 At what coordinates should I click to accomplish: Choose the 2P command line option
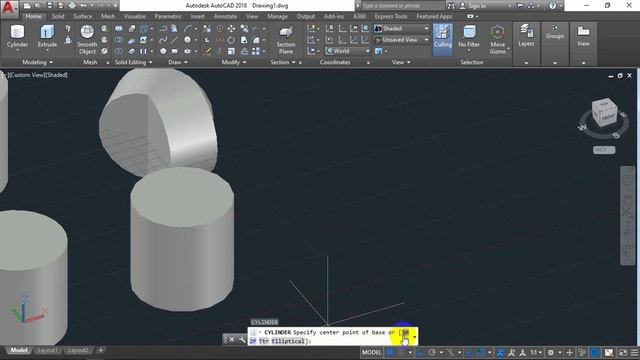(x=253, y=341)
